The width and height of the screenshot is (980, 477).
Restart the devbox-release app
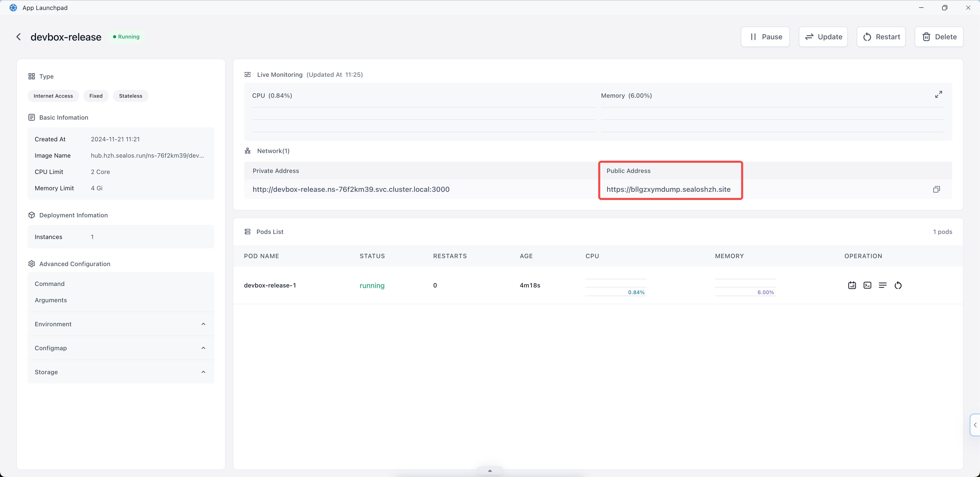coord(881,37)
